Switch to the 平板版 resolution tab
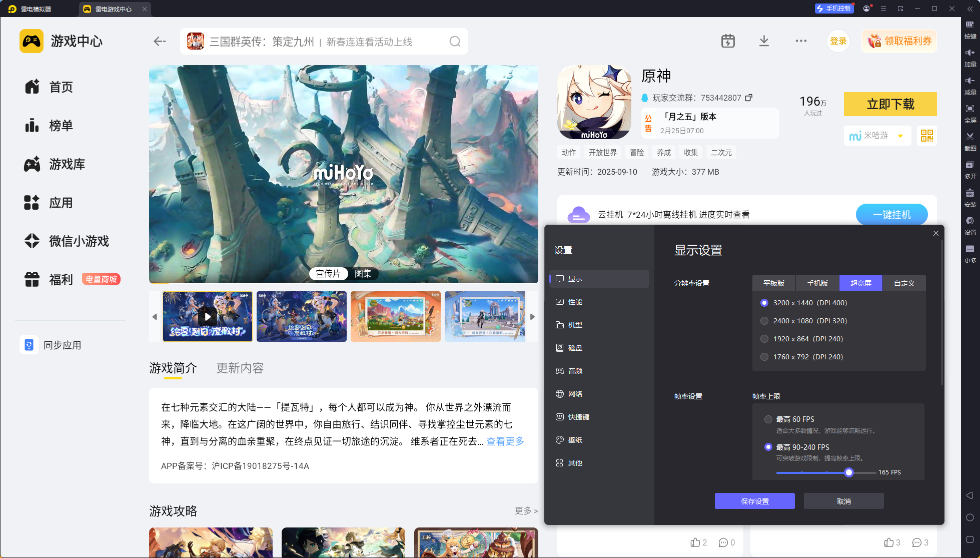The width and height of the screenshot is (980, 558). pyautogui.click(x=773, y=283)
